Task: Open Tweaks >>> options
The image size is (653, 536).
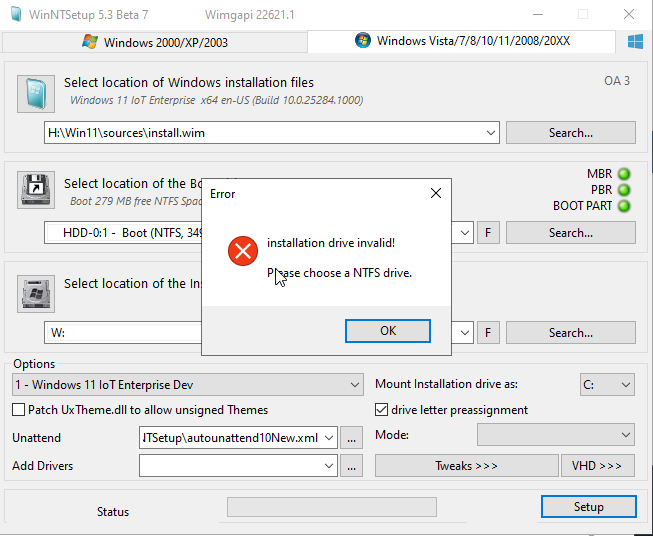Action: (466, 466)
